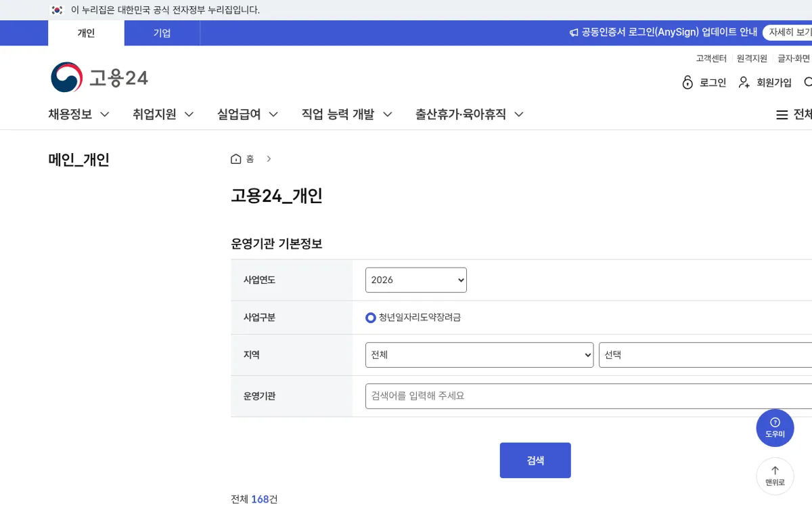812x508 pixels.
Task: Switch to the 개인 tab
Action: pos(86,33)
